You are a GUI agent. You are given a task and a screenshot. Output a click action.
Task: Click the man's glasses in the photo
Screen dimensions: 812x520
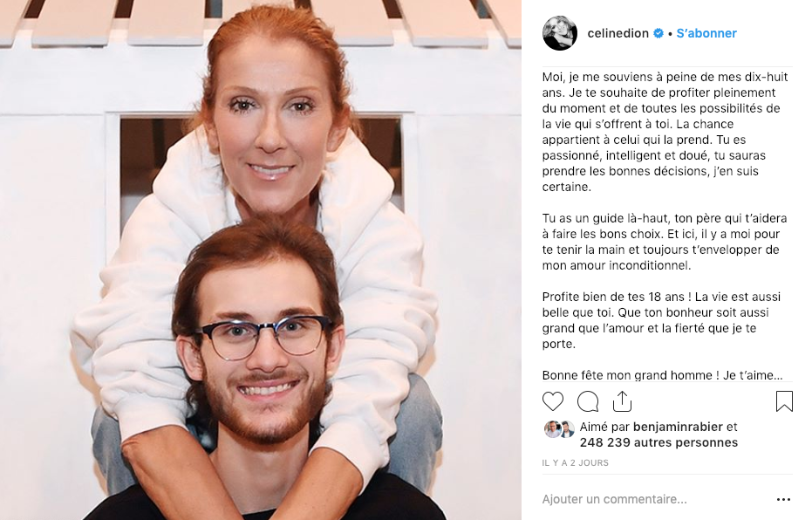263,337
